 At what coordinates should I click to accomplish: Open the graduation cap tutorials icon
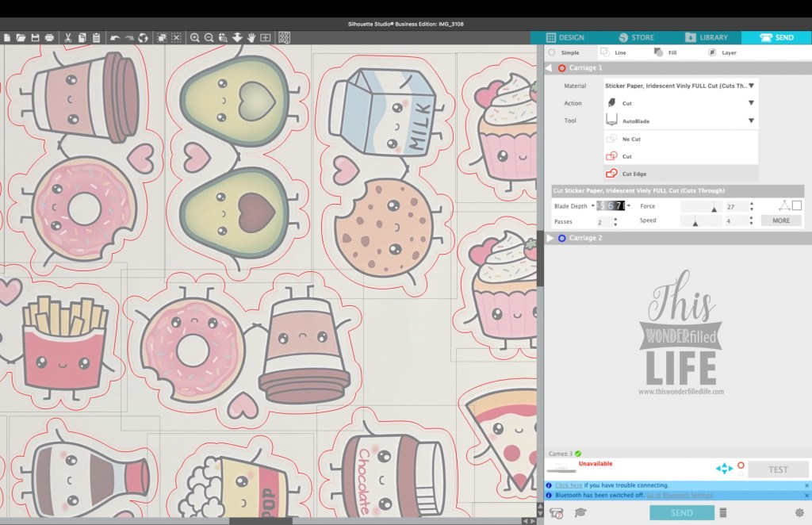pos(580,513)
